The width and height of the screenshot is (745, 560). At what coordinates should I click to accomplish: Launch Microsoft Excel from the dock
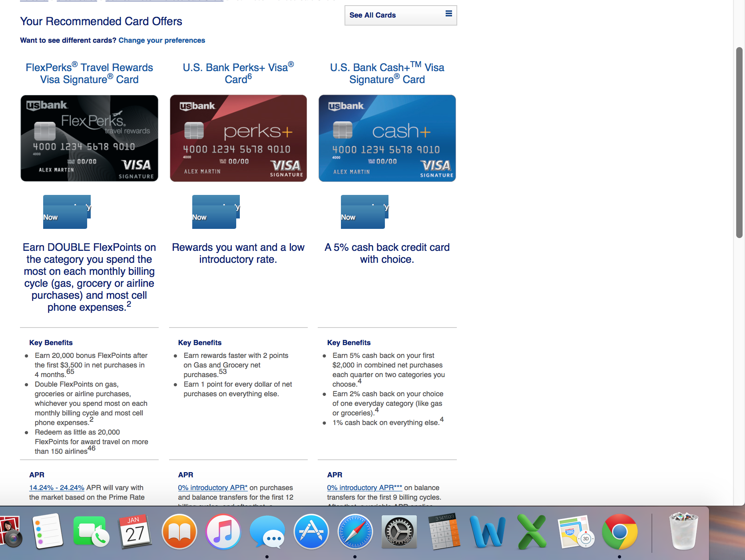point(532,532)
